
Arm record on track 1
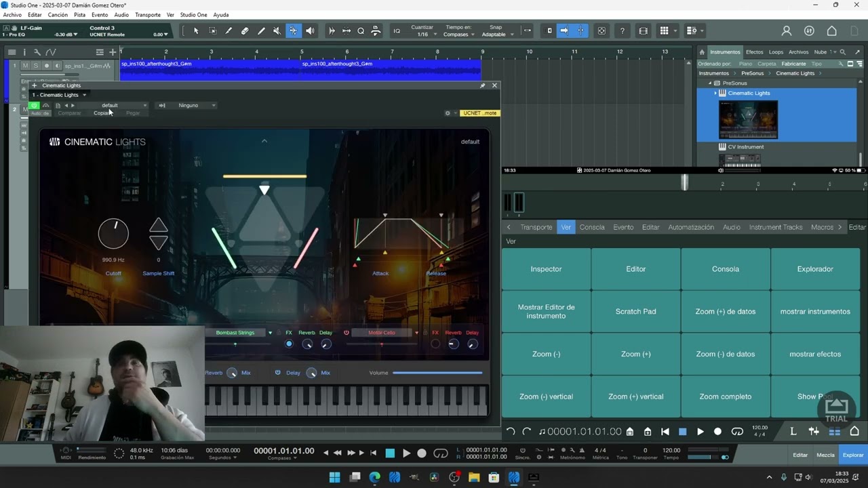point(46,66)
